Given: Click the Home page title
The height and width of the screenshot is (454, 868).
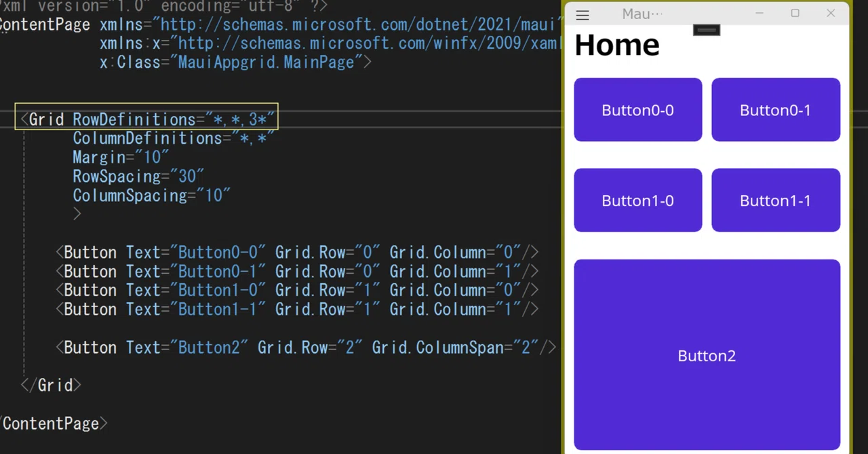Looking at the screenshot, I should pos(617,45).
